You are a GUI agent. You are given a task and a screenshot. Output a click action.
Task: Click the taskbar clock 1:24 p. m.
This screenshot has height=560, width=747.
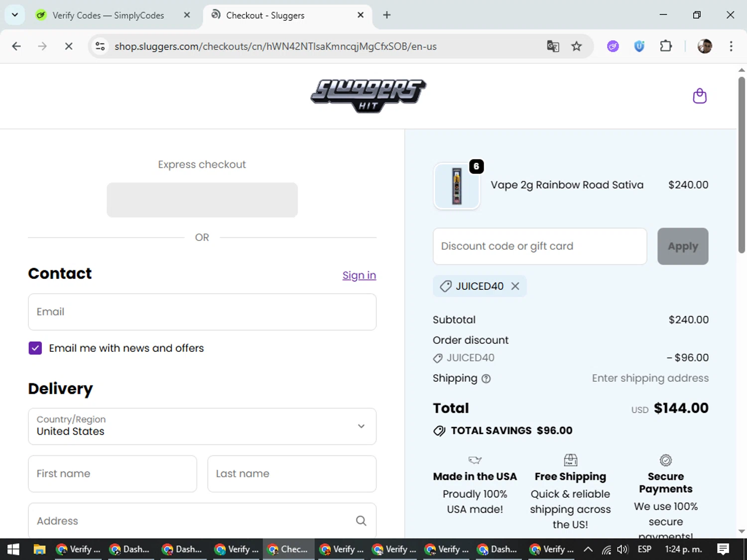tap(683, 549)
